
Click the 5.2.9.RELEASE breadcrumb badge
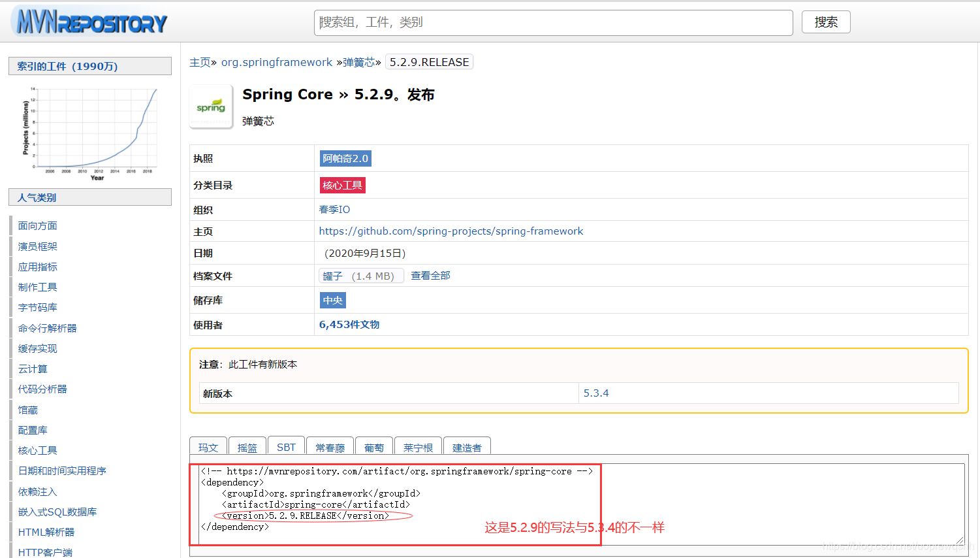(x=430, y=62)
